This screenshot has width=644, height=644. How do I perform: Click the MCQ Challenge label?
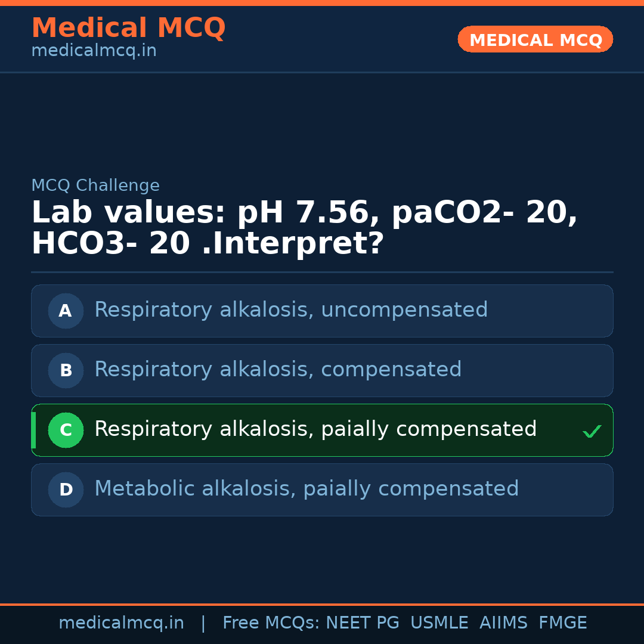coord(95,186)
